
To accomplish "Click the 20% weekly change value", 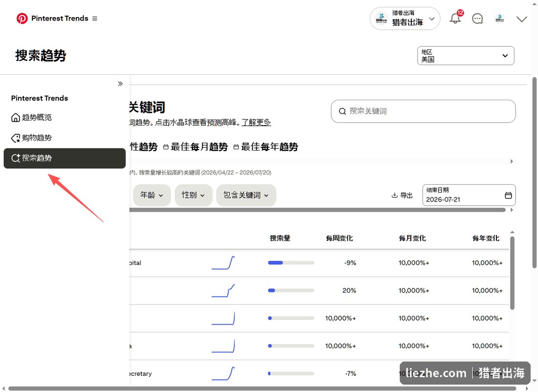I will [349, 290].
